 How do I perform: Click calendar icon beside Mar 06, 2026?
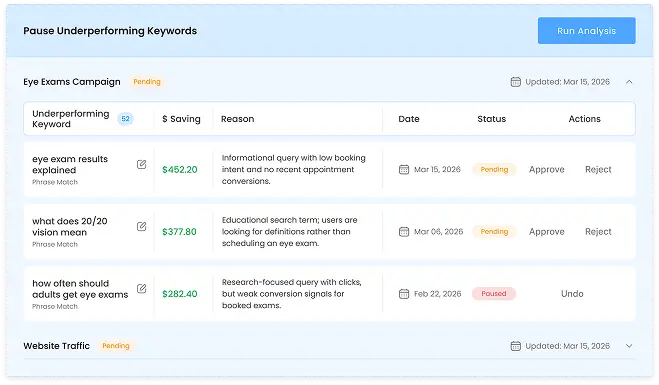404,232
